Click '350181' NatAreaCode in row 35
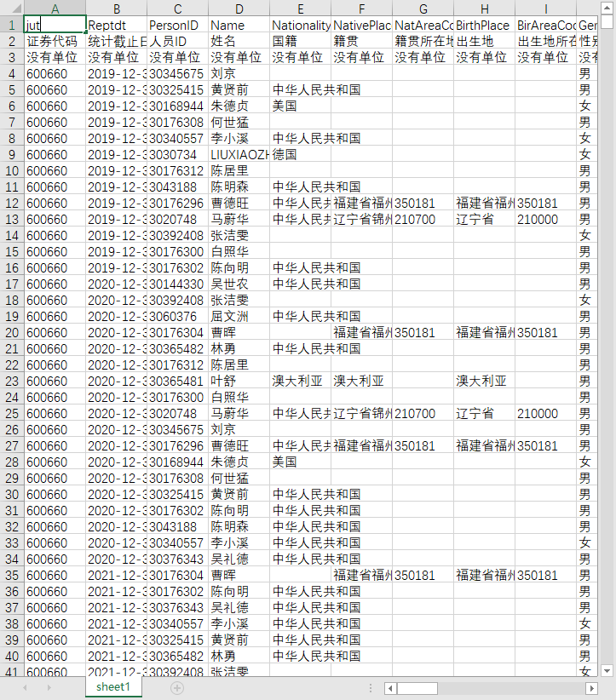The image size is (616, 700). pos(423,575)
